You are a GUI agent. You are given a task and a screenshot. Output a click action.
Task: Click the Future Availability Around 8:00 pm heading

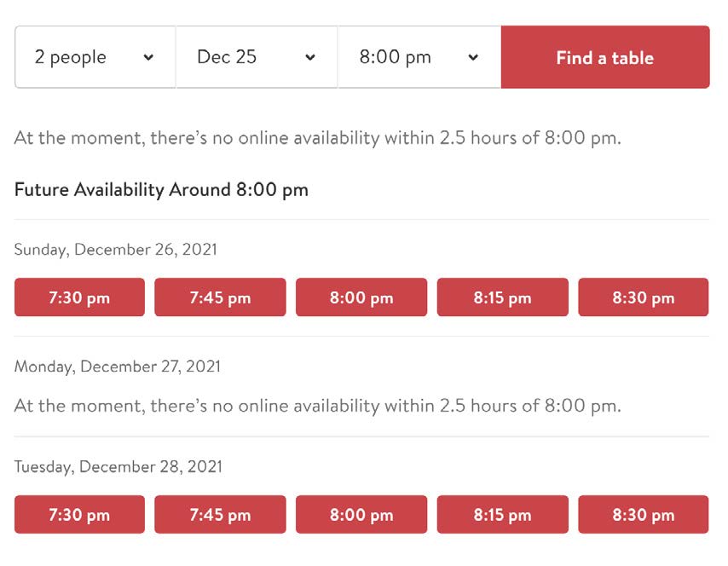(161, 190)
